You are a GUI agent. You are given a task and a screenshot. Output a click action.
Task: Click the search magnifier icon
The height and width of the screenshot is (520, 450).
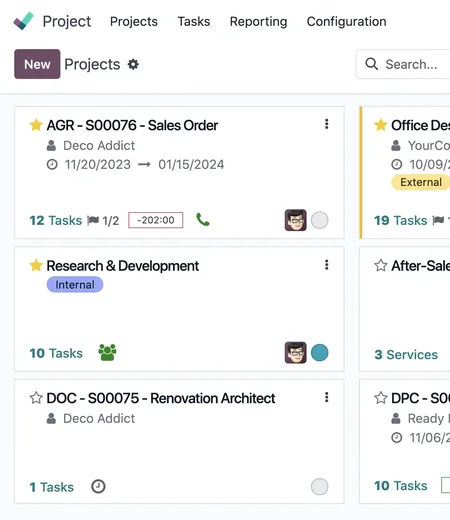click(372, 64)
